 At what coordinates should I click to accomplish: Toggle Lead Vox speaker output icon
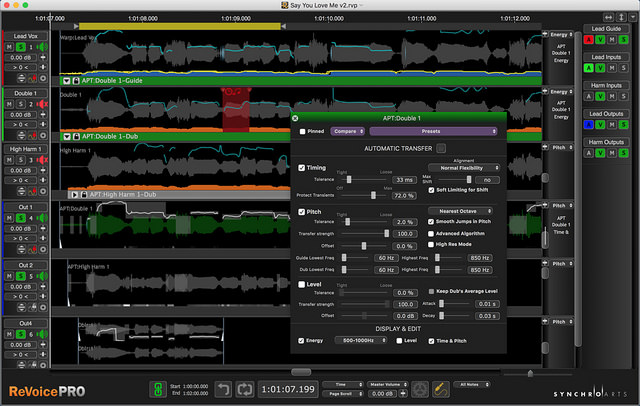[x=42, y=47]
